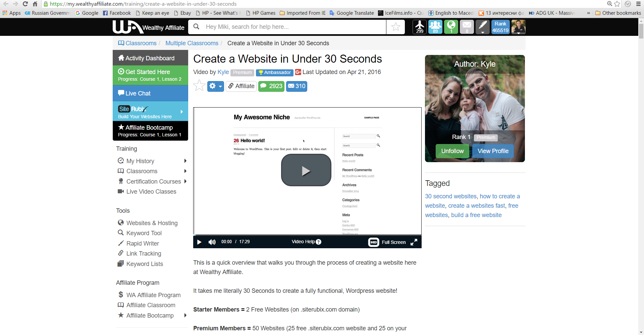This screenshot has height=335, width=644.
Task: Click the Wealthy Affiliate logo
Action: [148, 27]
